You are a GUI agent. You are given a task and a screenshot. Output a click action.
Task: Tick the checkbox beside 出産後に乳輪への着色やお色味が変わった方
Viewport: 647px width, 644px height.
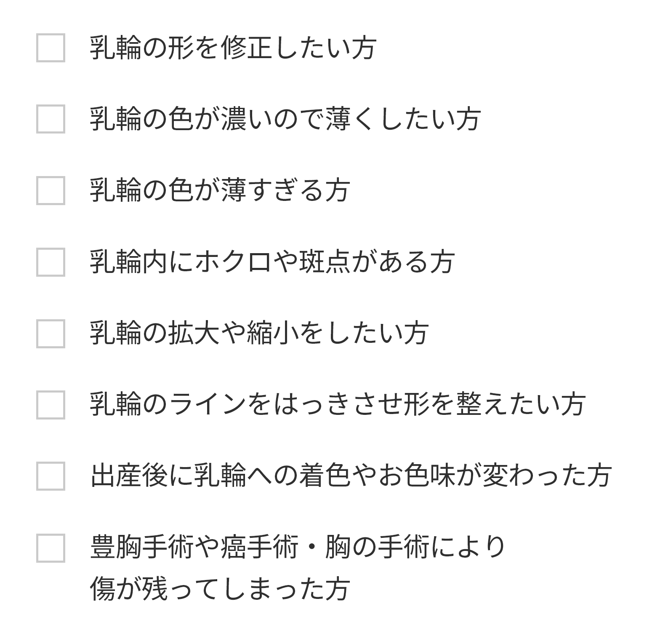51,476
